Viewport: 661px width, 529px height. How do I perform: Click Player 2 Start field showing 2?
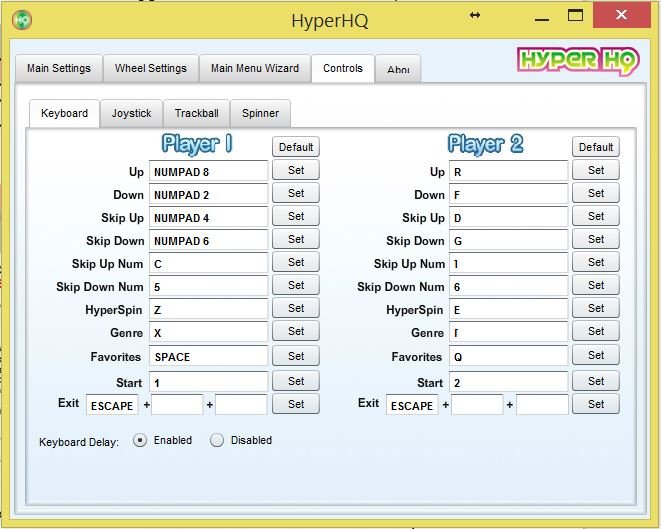[508, 382]
